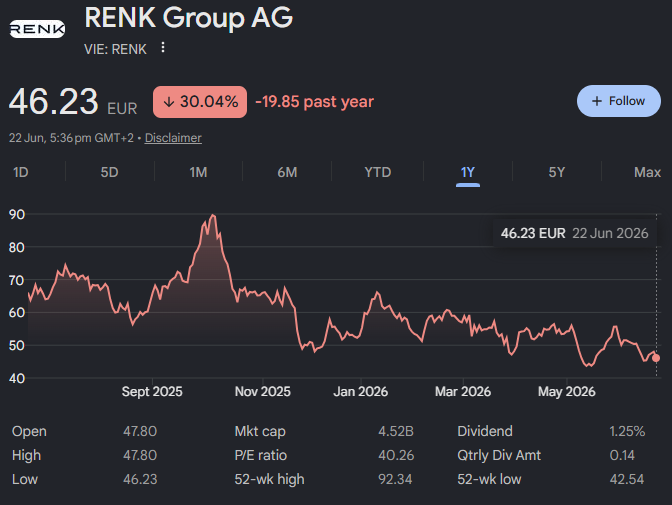The width and height of the screenshot is (672, 505).
Task: Click the 52-wk low value 42.54
Action: click(x=627, y=479)
